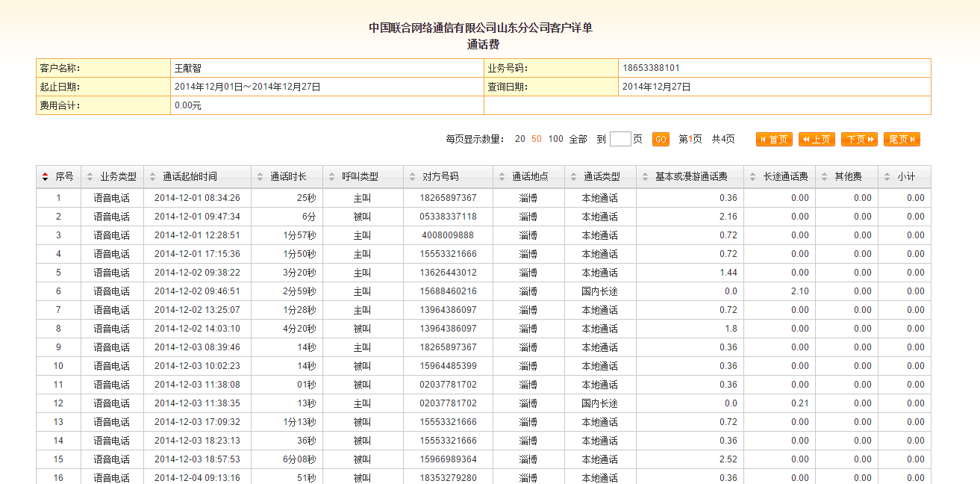Viewport: 980px width, 484px height.
Task: Return to the first page with 首页
Action: [774, 140]
